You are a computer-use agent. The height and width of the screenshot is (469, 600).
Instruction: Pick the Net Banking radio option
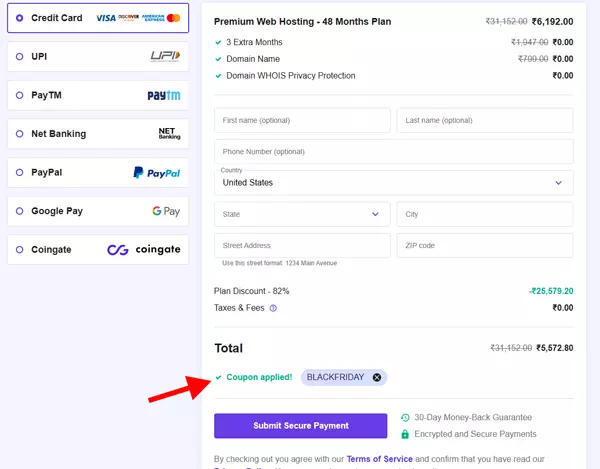(19, 134)
